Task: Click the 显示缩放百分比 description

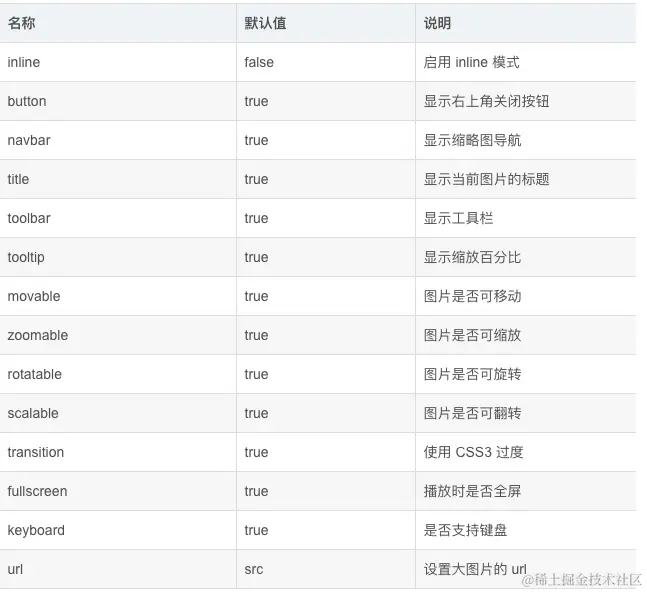Action: coord(472,257)
